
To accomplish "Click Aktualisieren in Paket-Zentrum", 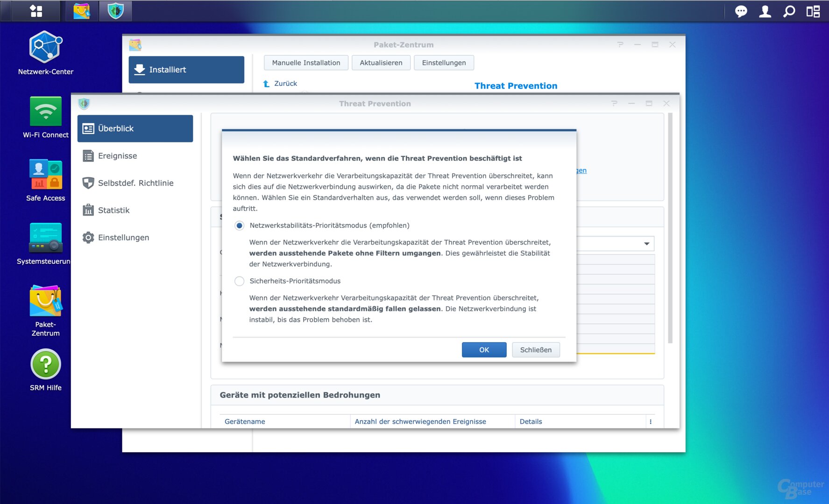I will pyautogui.click(x=381, y=63).
